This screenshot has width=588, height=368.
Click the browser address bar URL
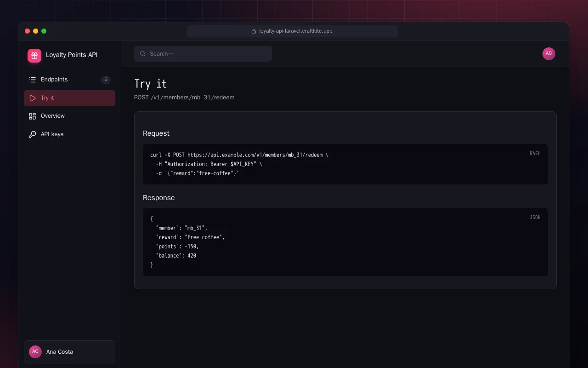click(x=296, y=31)
